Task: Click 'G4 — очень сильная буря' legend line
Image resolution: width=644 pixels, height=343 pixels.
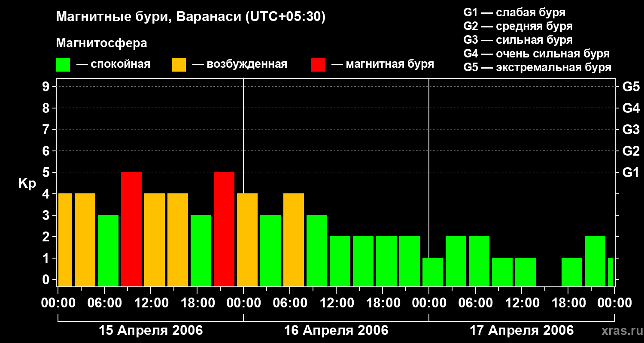Action: pyautogui.click(x=537, y=54)
